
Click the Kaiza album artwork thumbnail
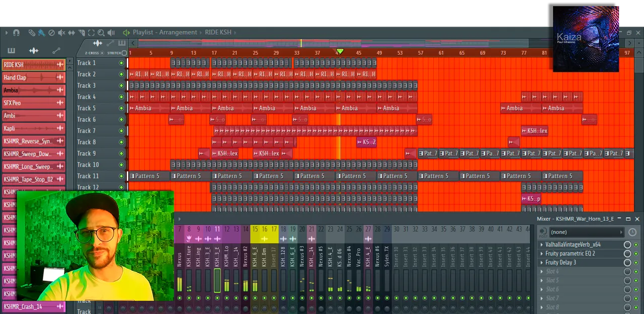tap(586, 39)
